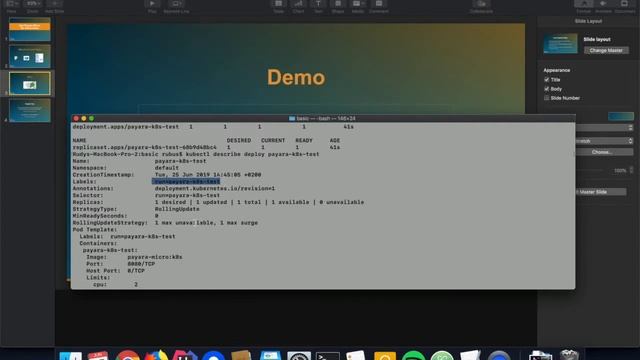
Task: Click the StrategyType RollingUpdate line
Action: (136, 209)
